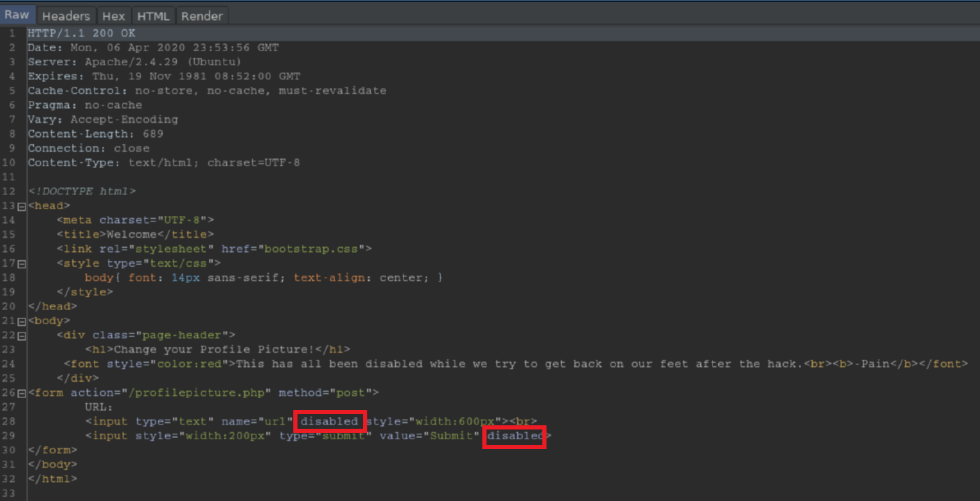Click the HTTP/1.1 200 OK status line
The width and height of the screenshot is (980, 501).
click(81, 33)
